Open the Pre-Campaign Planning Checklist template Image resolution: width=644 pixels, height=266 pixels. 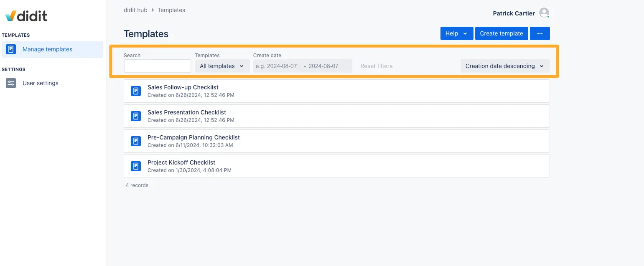coord(337,141)
